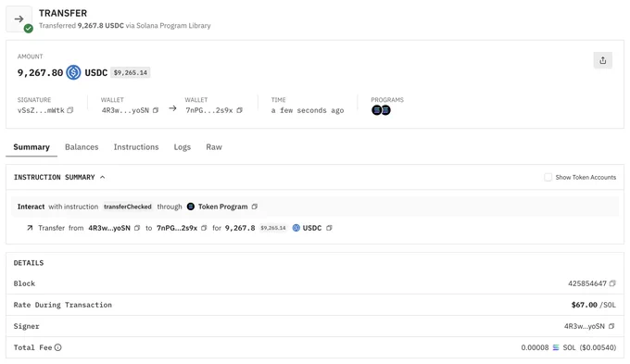The width and height of the screenshot is (630, 364).
Task: Click the Programs icons cluster
Action: pyautogui.click(x=381, y=110)
